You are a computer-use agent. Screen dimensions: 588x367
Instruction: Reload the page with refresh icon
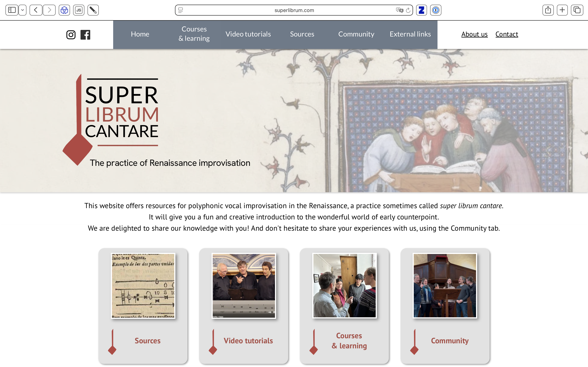tap(408, 10)
